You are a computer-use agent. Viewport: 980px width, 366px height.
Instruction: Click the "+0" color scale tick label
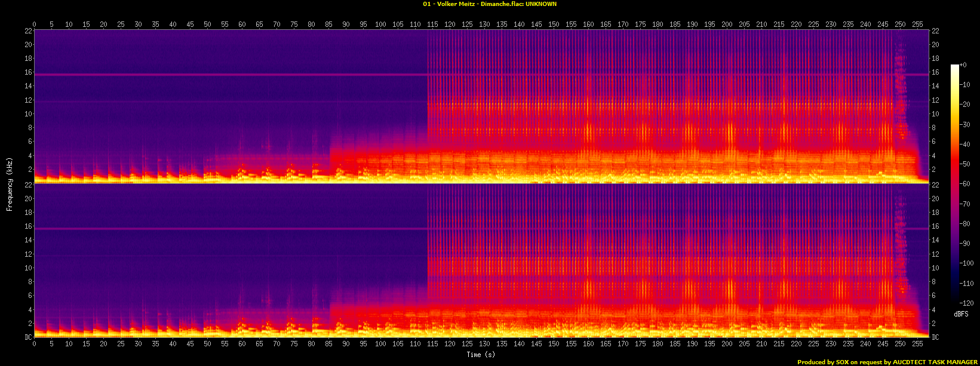[x=963, y=64]
